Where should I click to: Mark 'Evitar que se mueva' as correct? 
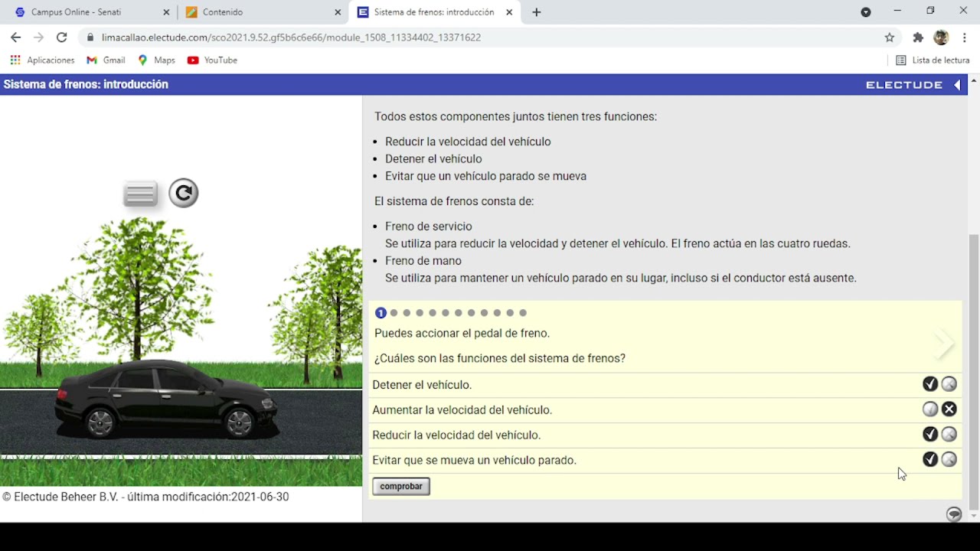930,459
